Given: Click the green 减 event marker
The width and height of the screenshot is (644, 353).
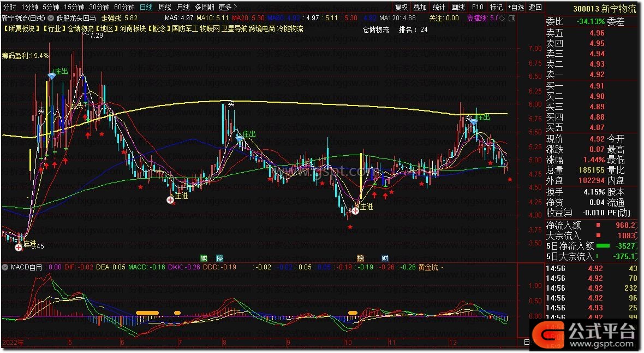Looking at the screenshot, I should (x=204, y=258).
